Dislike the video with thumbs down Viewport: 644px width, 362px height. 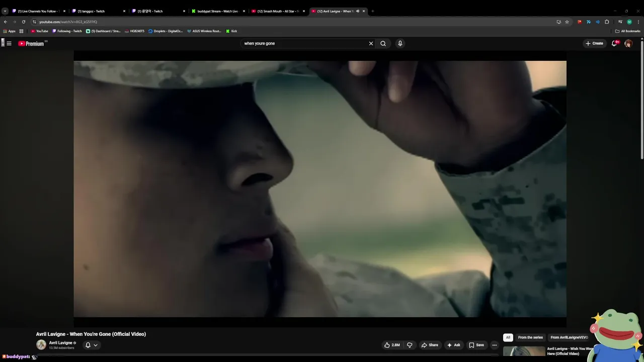click(x=410, y=345)
